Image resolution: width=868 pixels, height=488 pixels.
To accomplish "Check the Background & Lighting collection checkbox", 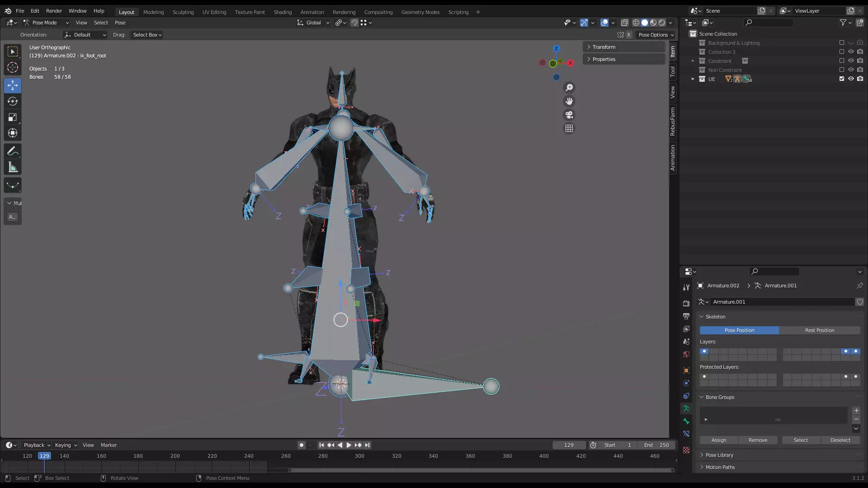I will tap(841, 43).
